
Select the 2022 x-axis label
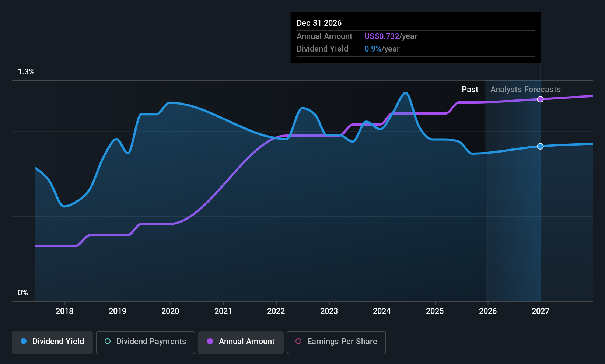tap(276, 311)
